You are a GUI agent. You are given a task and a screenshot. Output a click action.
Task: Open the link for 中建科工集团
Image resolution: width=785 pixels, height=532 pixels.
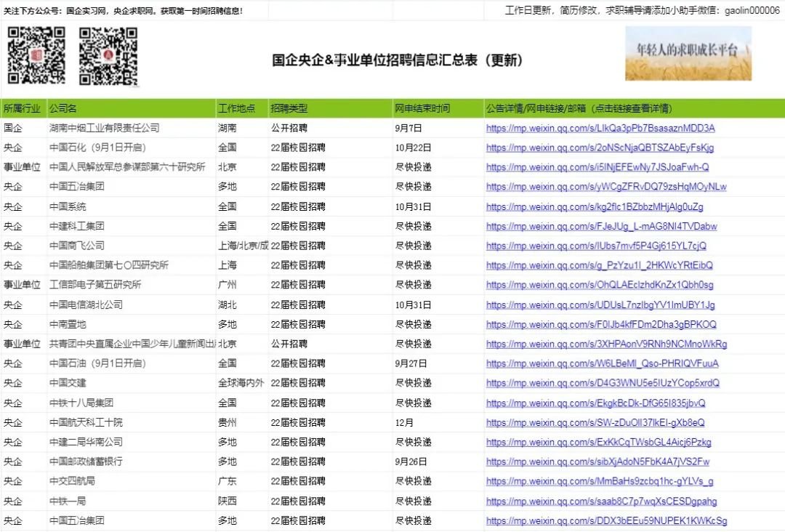click(601, 227)
